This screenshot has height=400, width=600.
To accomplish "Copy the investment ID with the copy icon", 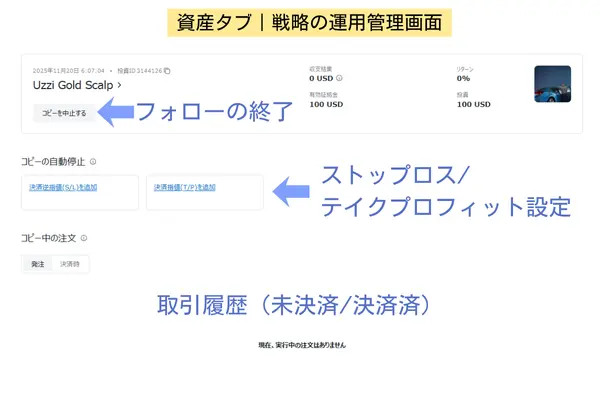I will point(167,71).
